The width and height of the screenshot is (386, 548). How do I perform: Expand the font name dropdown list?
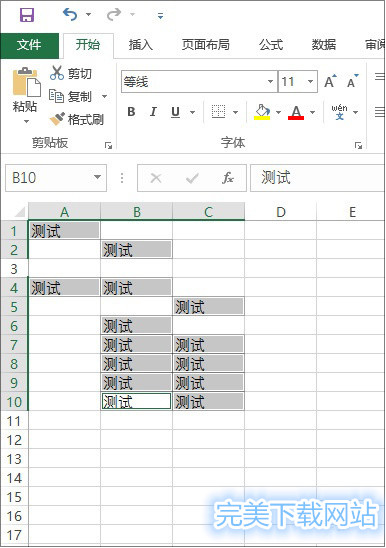[270, 82]
